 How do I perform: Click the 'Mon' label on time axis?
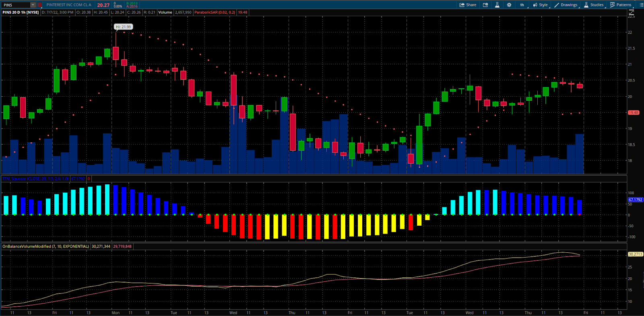[116, 313]
